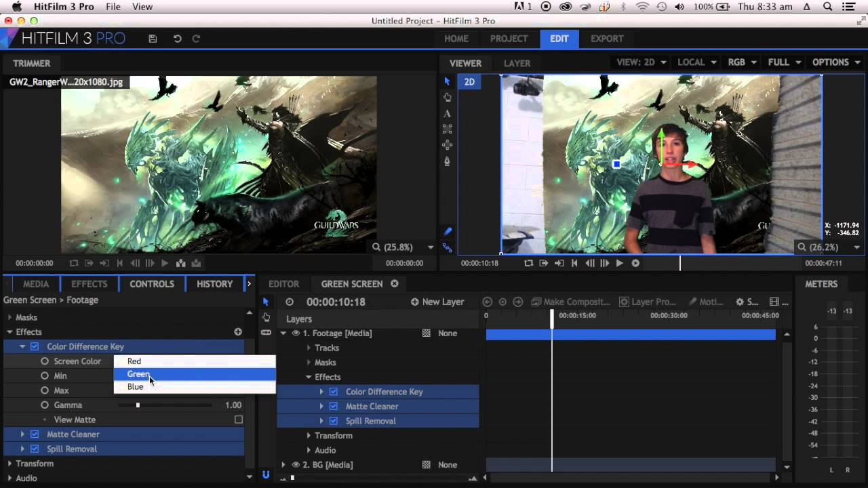Screen dimensions: 868x488
Task: Switch to the Export tab
Action: click(607, 39)
